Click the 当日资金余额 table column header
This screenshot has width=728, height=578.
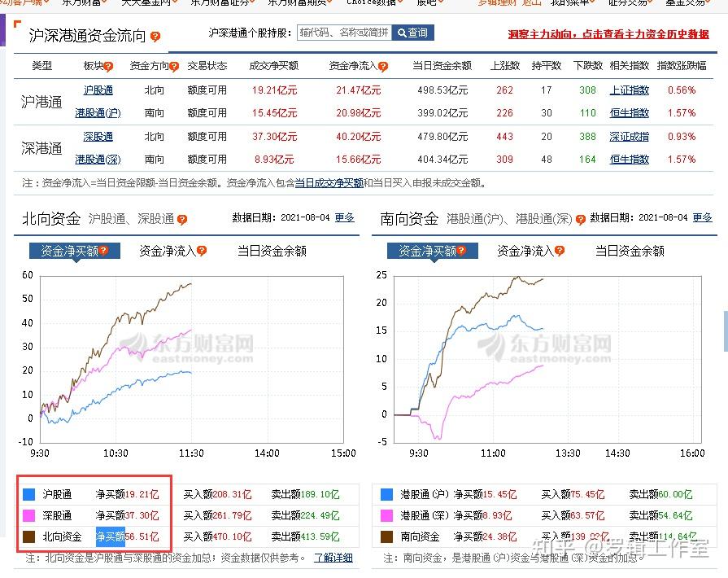tap(442, 66)
